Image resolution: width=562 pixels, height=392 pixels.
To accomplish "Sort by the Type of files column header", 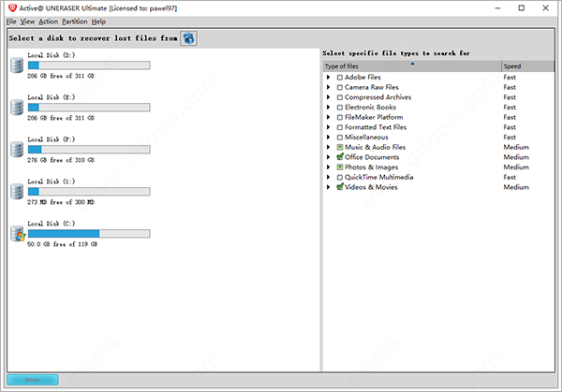I will tap(412, 66).
